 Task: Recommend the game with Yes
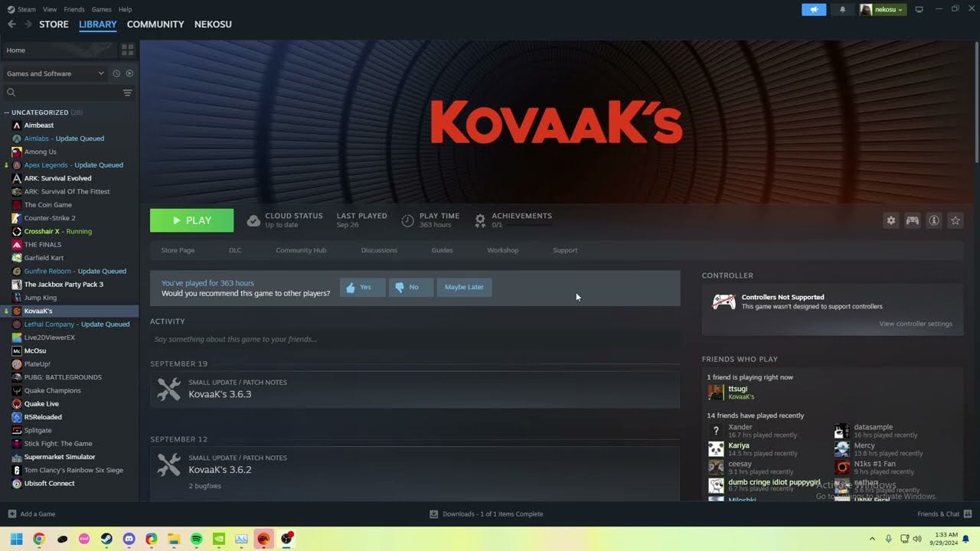[x=363, y=287]
